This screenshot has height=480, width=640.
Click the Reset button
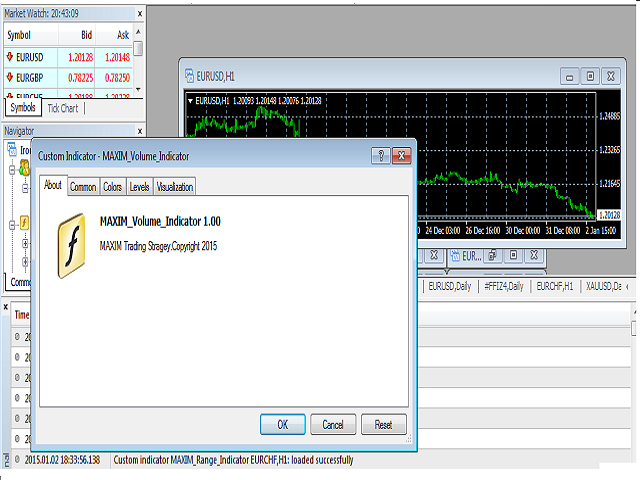pyautogui.click(x=383, y=424)
